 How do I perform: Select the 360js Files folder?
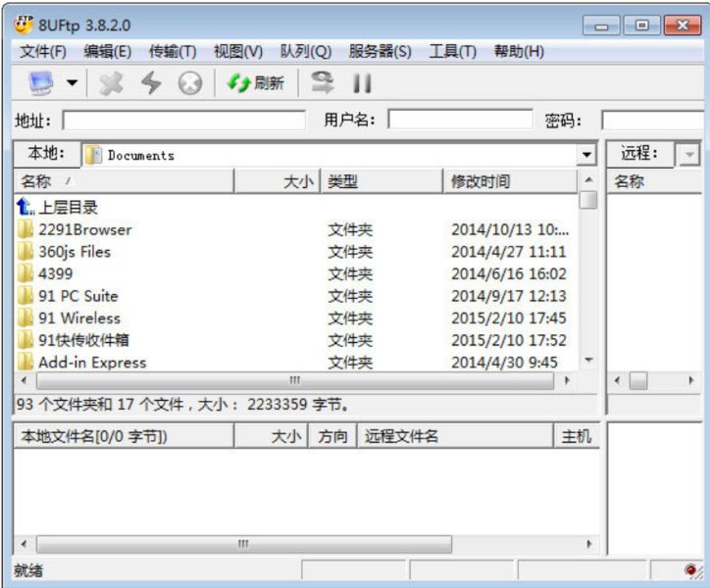[x=75, y=252]
